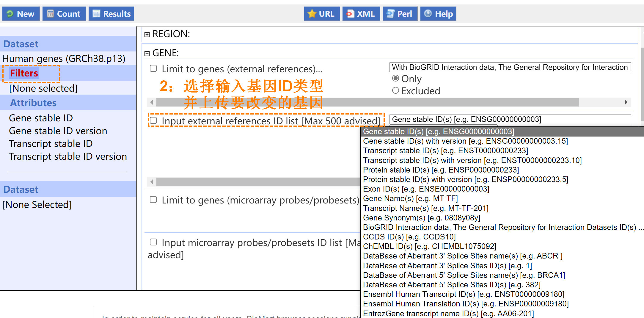Click Human genes (GRCh38.p13)

pyautogui.click(x=64, y=59)
